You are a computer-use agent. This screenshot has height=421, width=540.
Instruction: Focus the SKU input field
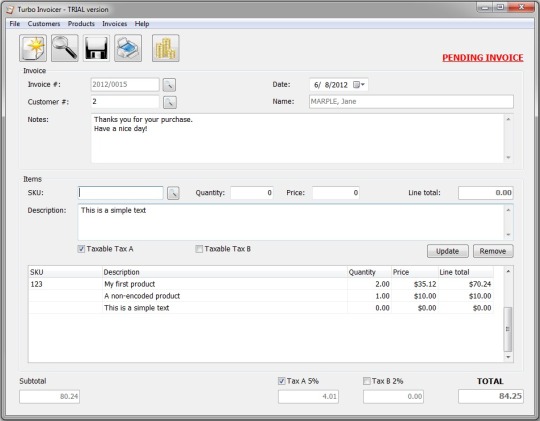(x=121, y=193)
